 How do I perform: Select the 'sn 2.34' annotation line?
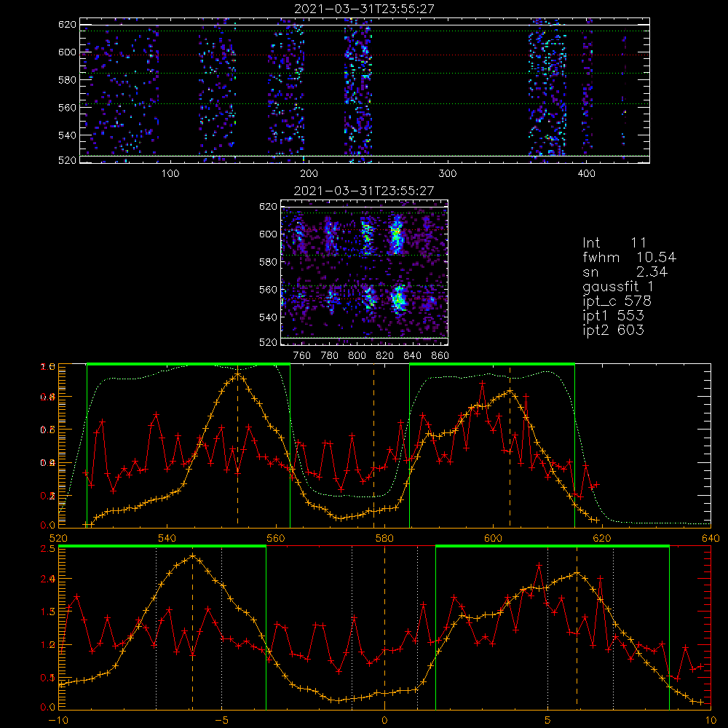(x=625, y=272)
